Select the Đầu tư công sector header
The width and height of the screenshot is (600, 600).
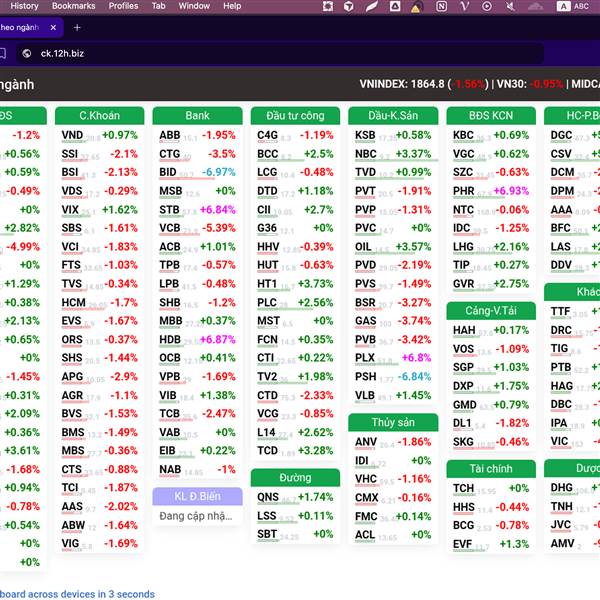coord(295,116)
